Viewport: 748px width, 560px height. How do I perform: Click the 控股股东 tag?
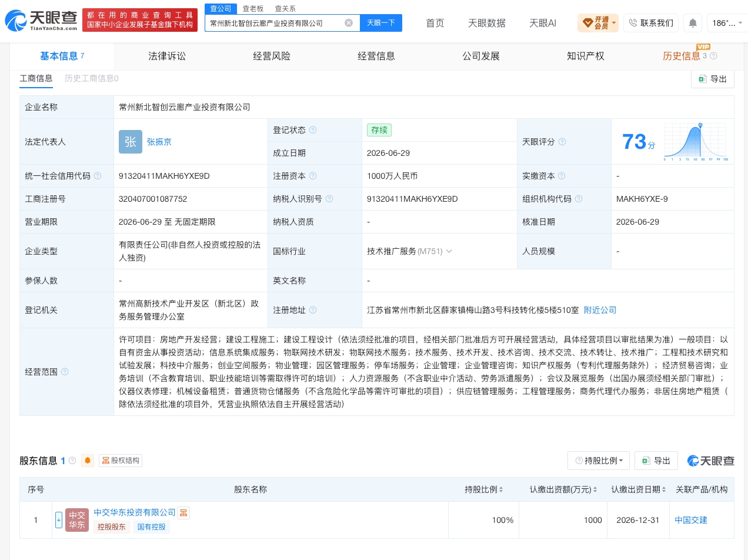[x=112, y=527]
